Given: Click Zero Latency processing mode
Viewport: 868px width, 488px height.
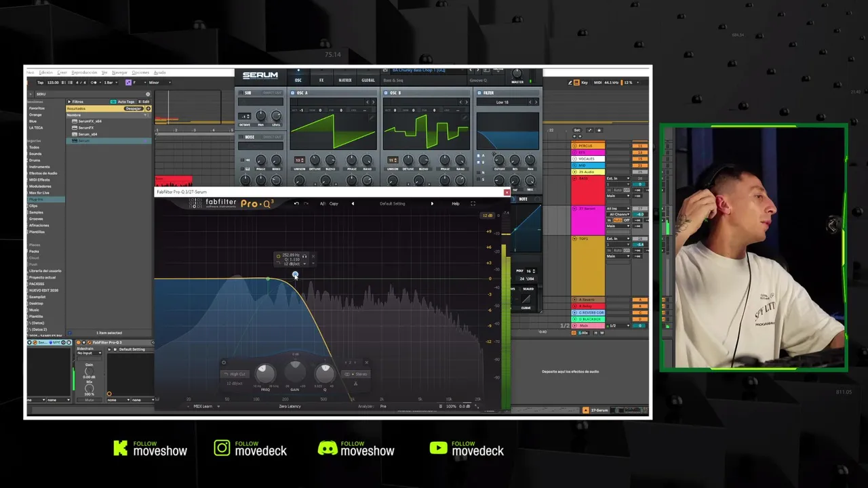Looking at the screenshot, I should coord(290,406).
